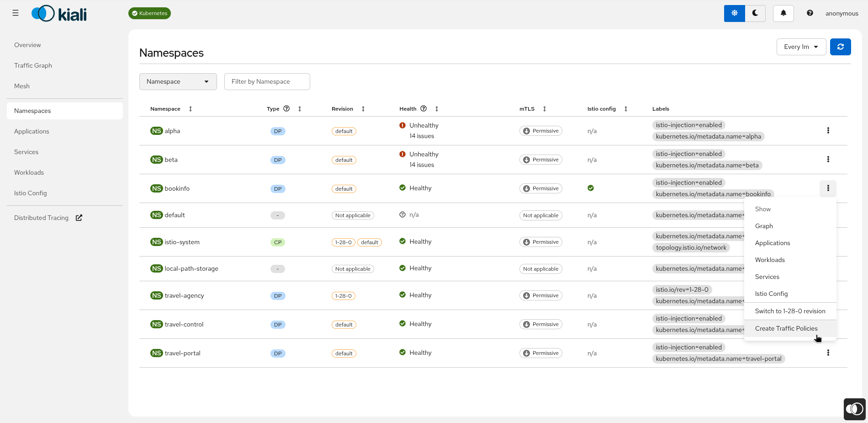The height and width of the screenshot is (423, 868).
Task: Open the Namespace filter type dropdown
Action: 178,81
